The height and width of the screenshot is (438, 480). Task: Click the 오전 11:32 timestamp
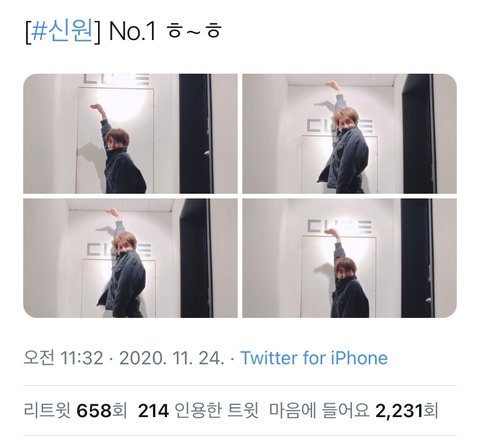64,358
